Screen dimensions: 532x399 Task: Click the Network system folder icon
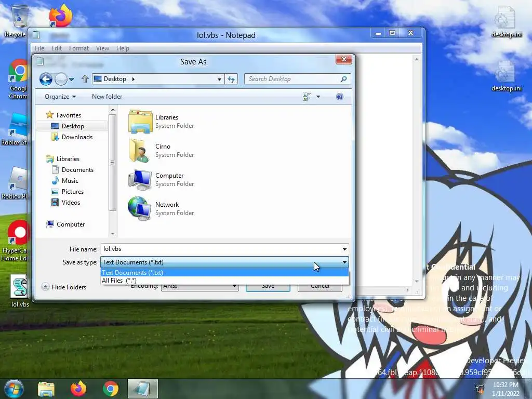[139, 209]
